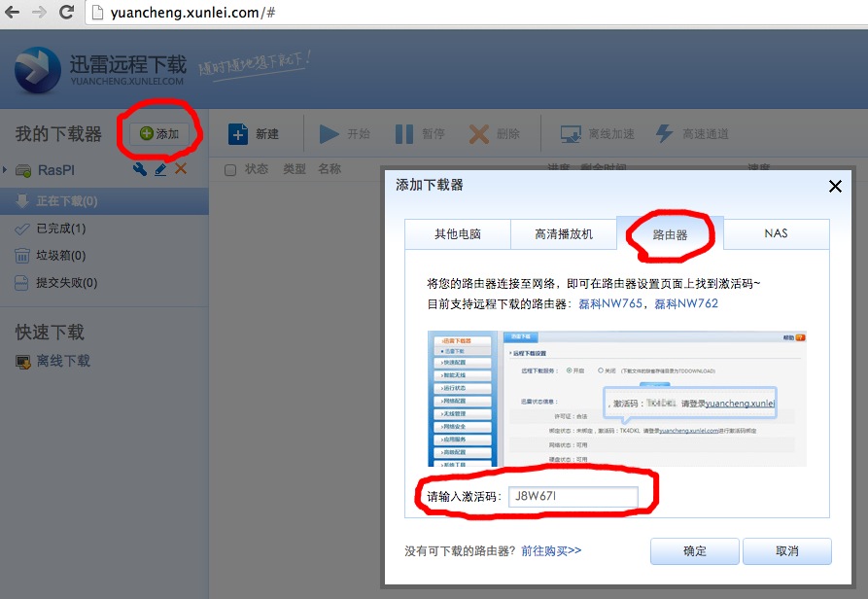868x599 pixels.
Task: Select the 高清播放机 tab
Action: (563, 234)
